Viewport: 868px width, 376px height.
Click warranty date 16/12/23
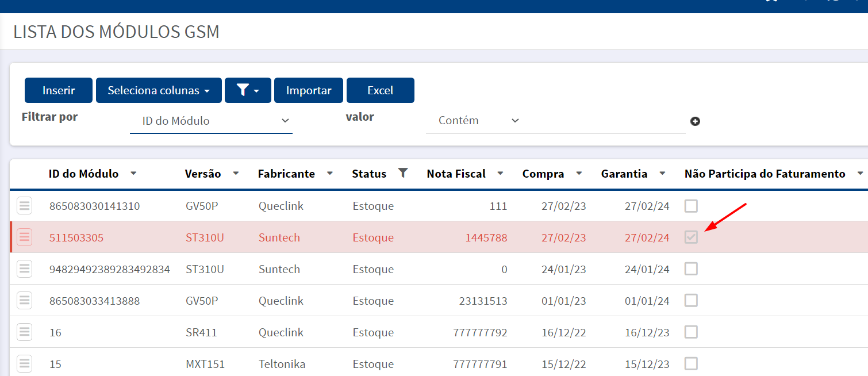click(647, 332)
